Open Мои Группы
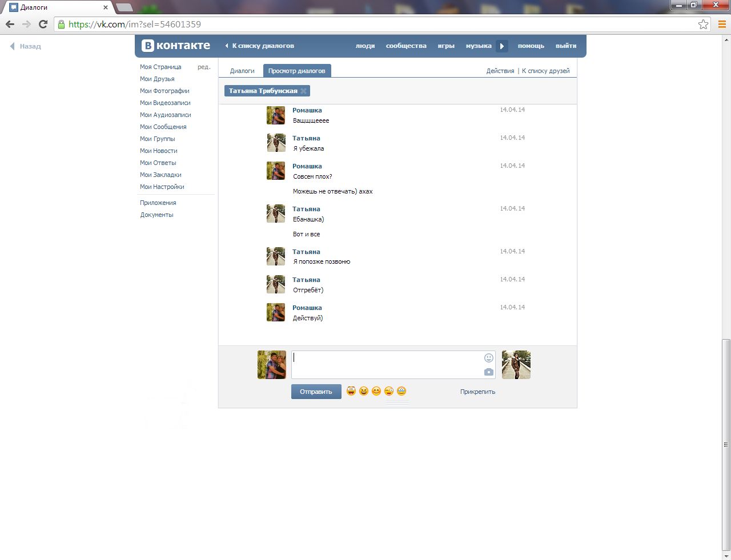 [x=158, y=139]
